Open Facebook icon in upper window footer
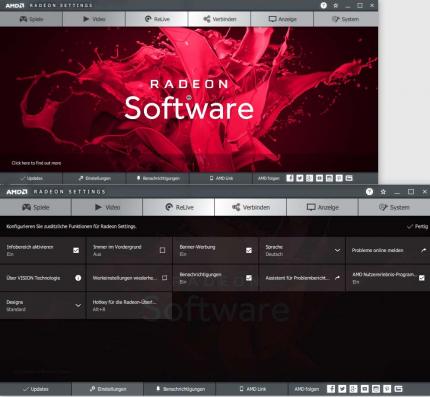The height and width of the screenshot is (397, 430). 290,178
